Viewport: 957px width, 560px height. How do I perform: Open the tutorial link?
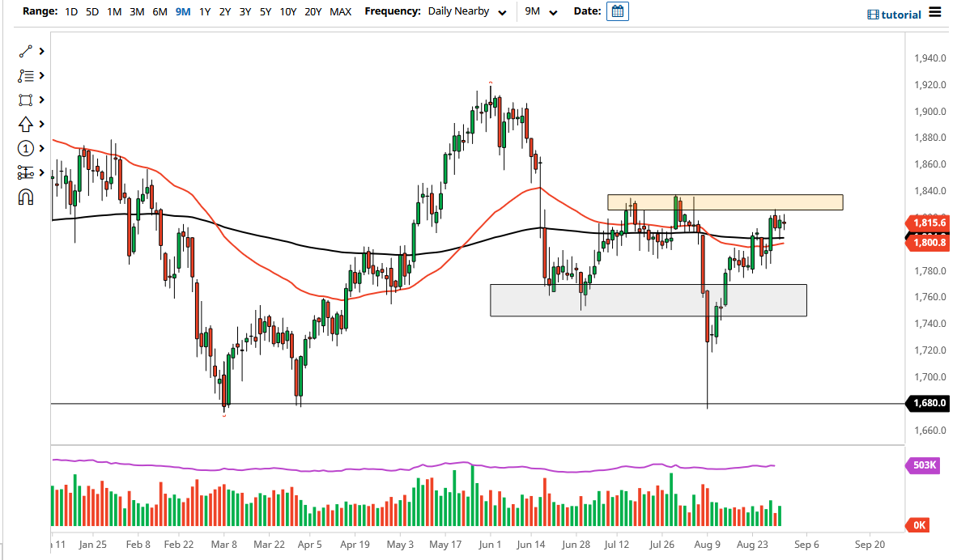pos(894,15)
